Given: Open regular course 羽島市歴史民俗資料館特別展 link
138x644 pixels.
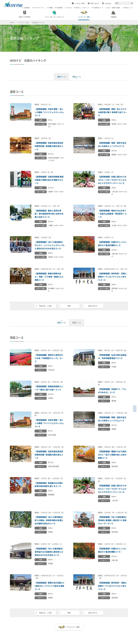Looking at the screenshot, I should click(x=49, y=146).
